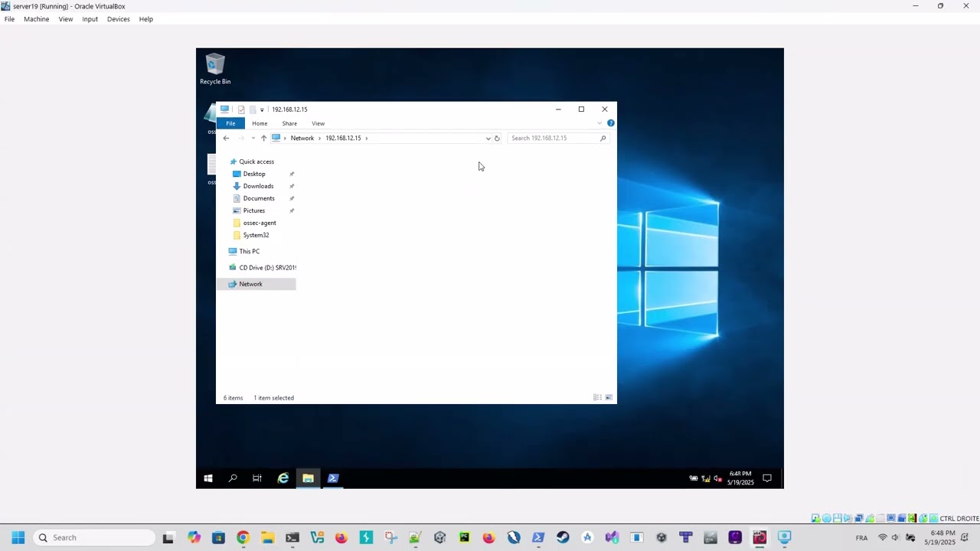The width and height of the screenshot is (980, 551).
Task: Open the File ribbon tab
Action: (x=230, y=123)
